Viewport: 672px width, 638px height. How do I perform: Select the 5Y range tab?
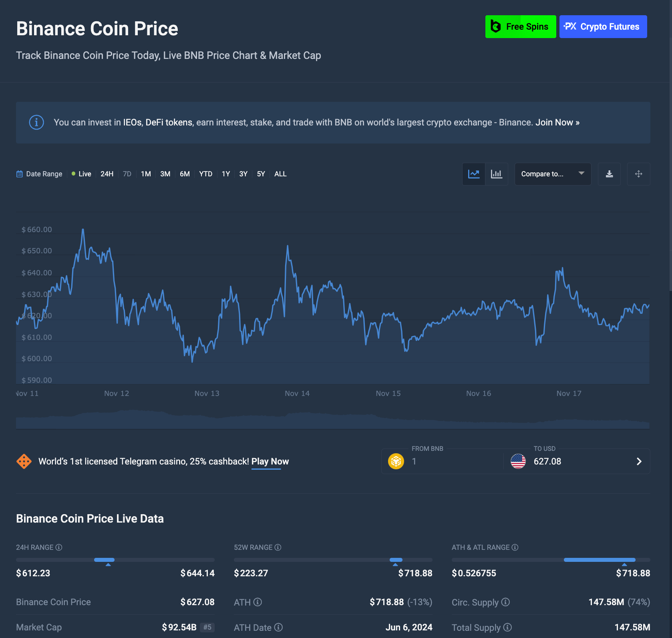(261, 174)
